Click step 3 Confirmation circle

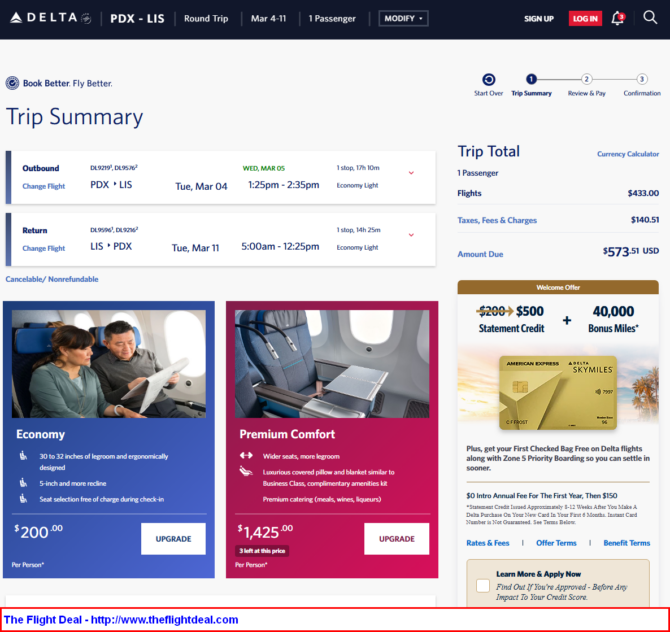pos(642,79)
